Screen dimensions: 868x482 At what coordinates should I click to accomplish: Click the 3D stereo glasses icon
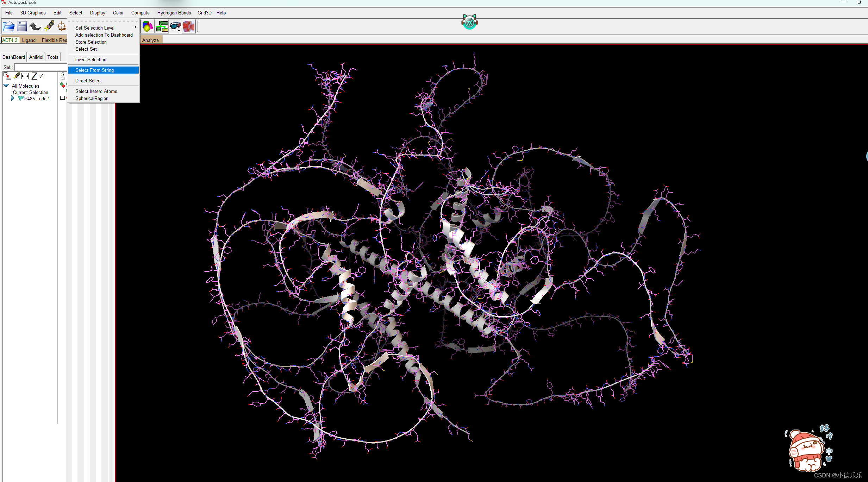point(175,26)
